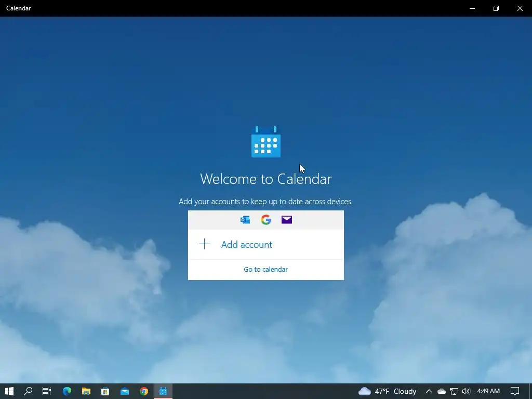This screenshot has width=532, height=399.
Task: Click the purple mail envelope icon
Action: coord(287,220)
